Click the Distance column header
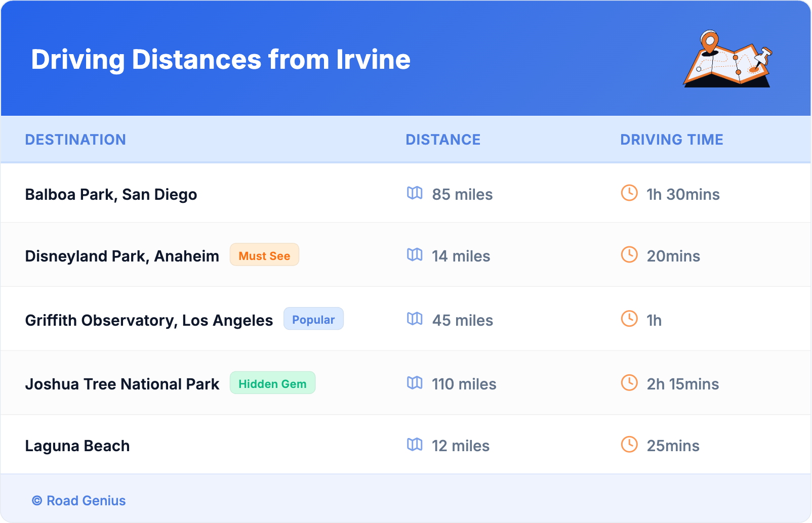The height and width of the screenshot is (523, 812). click(x=443, y=140)
